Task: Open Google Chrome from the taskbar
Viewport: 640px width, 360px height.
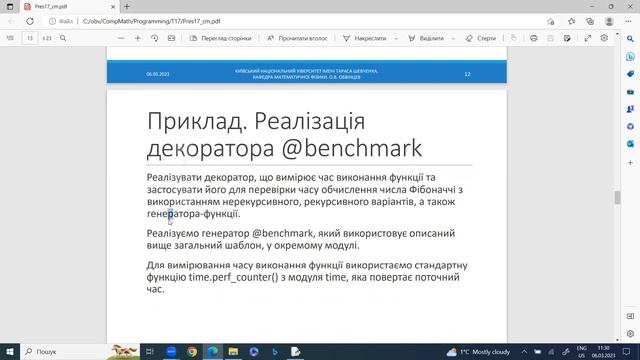Action: pos(192,351)
